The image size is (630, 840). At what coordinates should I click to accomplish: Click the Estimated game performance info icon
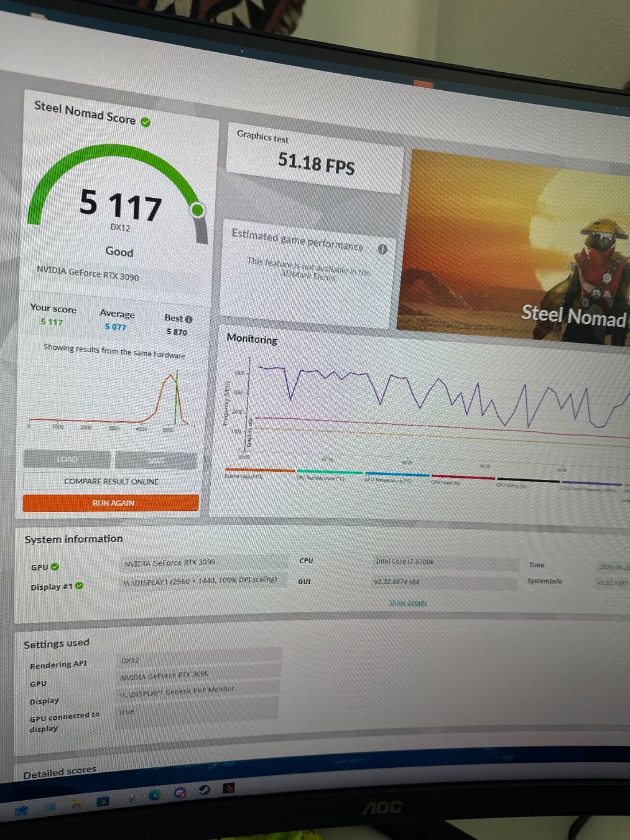coord(382,249)
